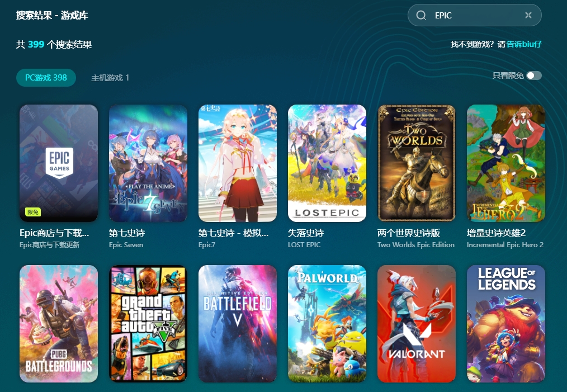Switch to the PC游戏 398 tab
The width and height of the screenshot is (567, 392).
click(x=46, y=78)
